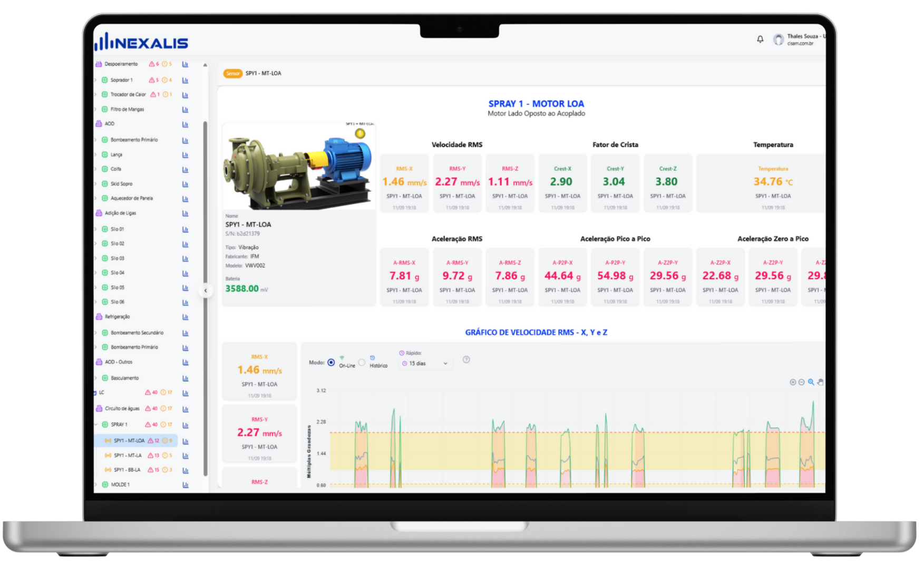Select the zoom-in icon on the RMS chart

(x=793, y=382)
